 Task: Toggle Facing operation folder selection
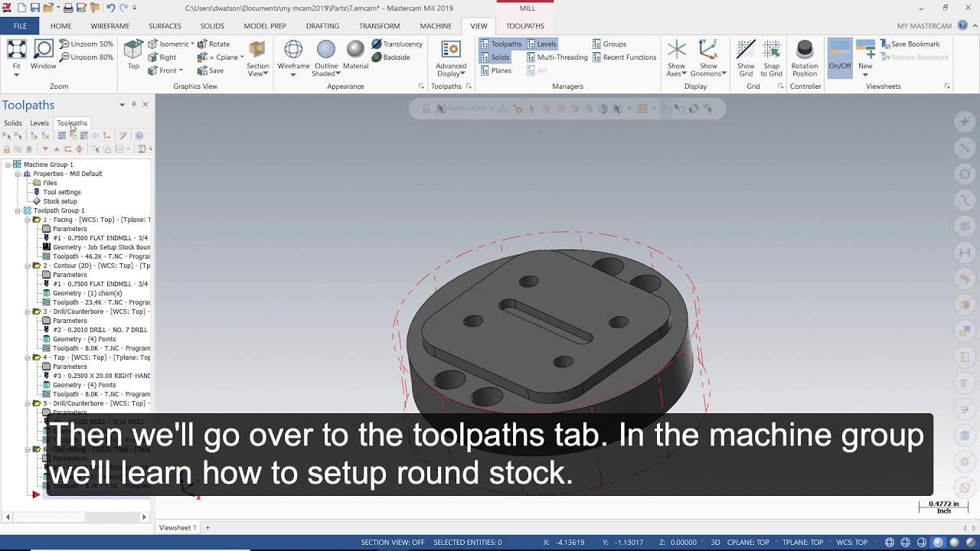point(36,220)
